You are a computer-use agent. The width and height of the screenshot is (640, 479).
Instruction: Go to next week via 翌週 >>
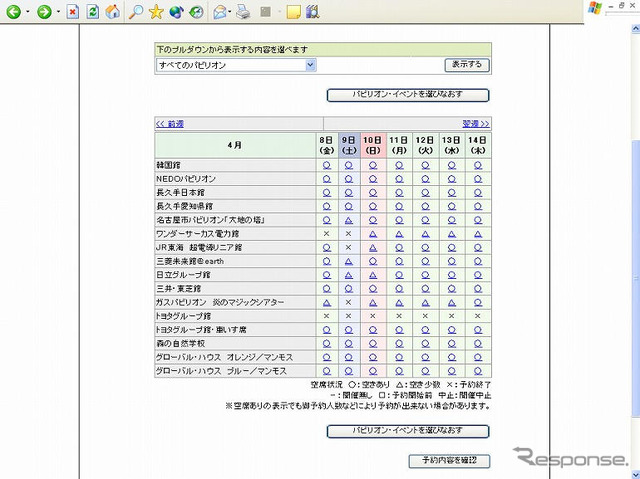[x=476, y=124]
